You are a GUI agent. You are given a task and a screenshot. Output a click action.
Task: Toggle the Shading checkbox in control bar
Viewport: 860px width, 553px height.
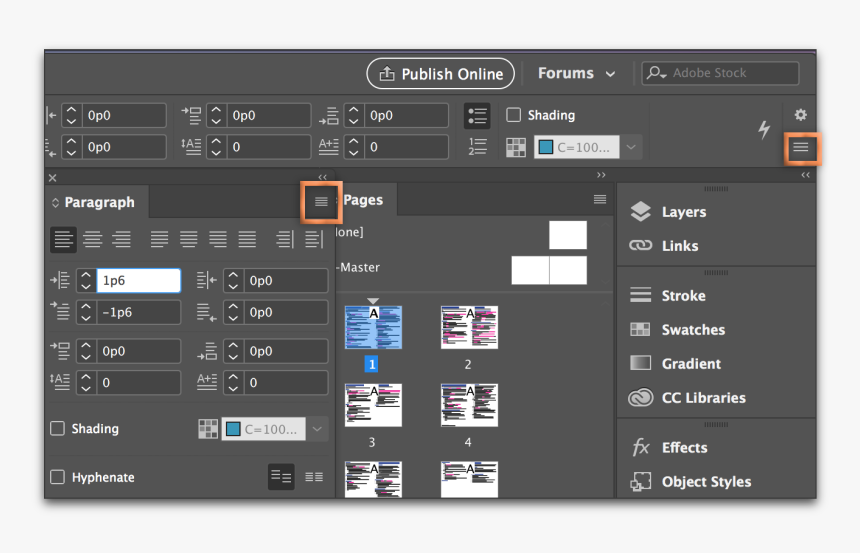[x=514, y=115]
